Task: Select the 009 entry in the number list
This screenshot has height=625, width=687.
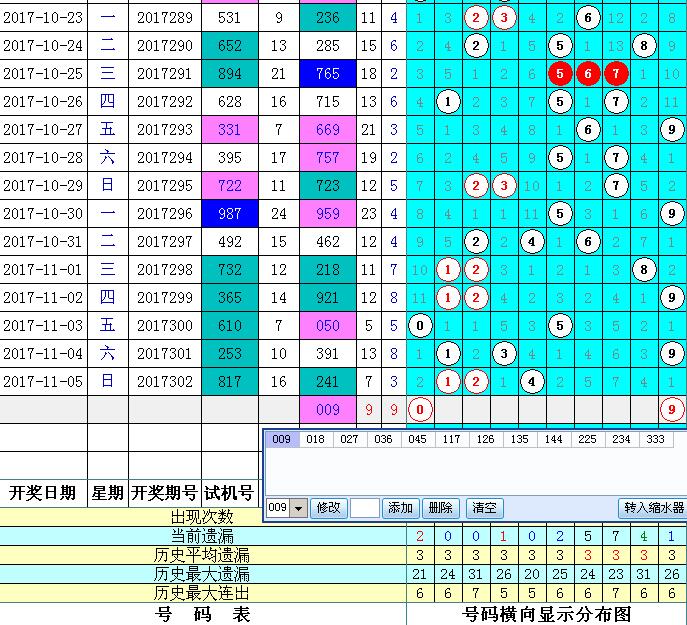Action: point(282,439)
